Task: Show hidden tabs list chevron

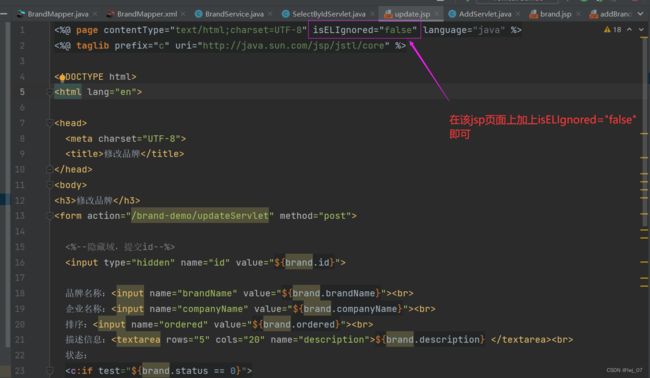Action: (641, 14)
